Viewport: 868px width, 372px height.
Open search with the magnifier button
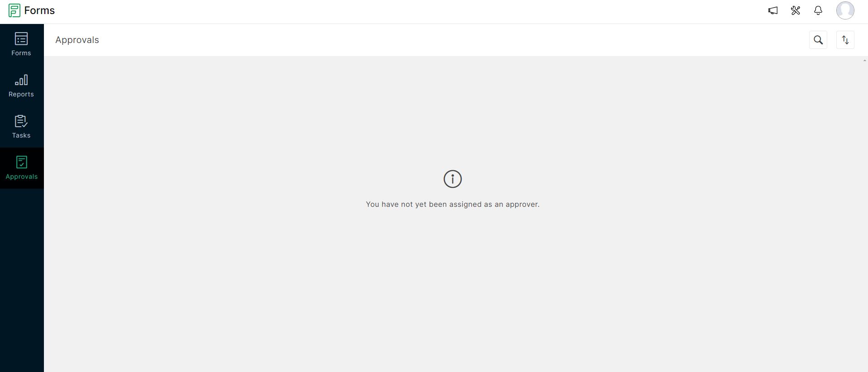click(x=818, y=40)
